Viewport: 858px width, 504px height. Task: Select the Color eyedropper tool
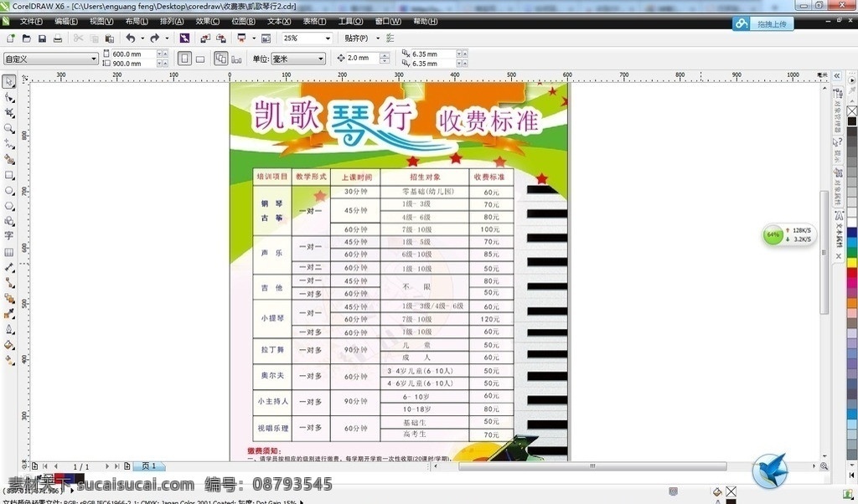pyautogui.click(x=8, y=314)
